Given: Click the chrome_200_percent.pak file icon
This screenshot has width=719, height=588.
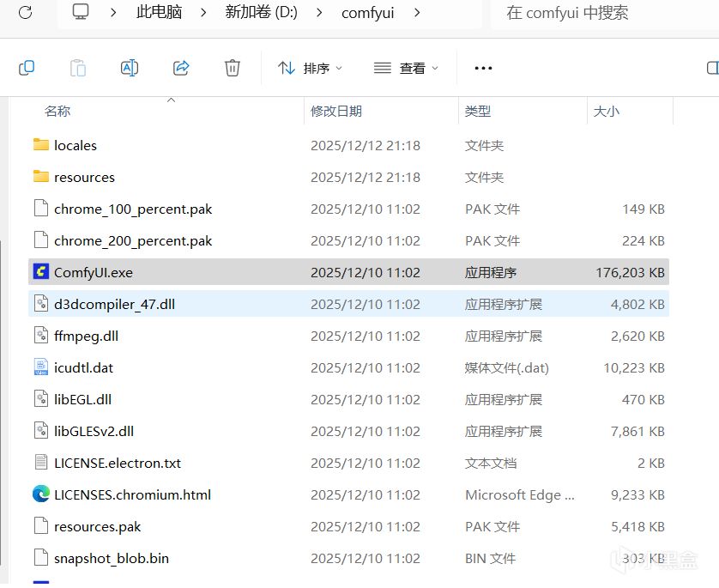Looking at the screenshot, I should coord(41,239).
